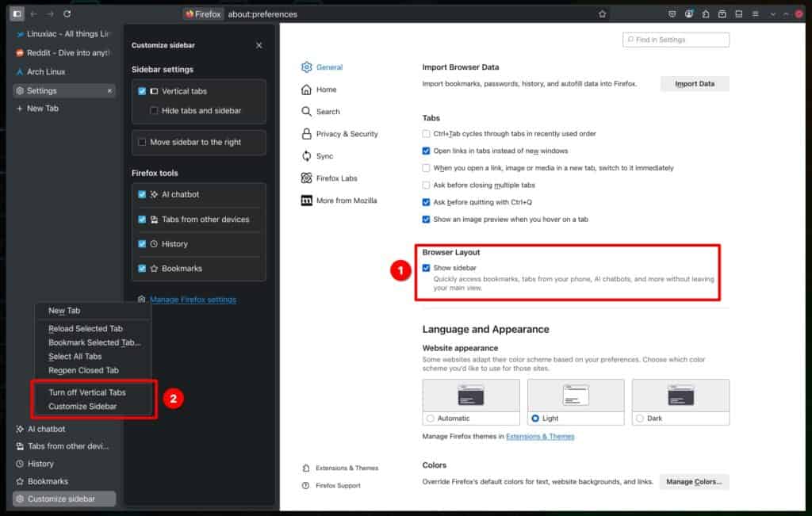
Task: Open the Sync settings category
Action: pos(324,156)
